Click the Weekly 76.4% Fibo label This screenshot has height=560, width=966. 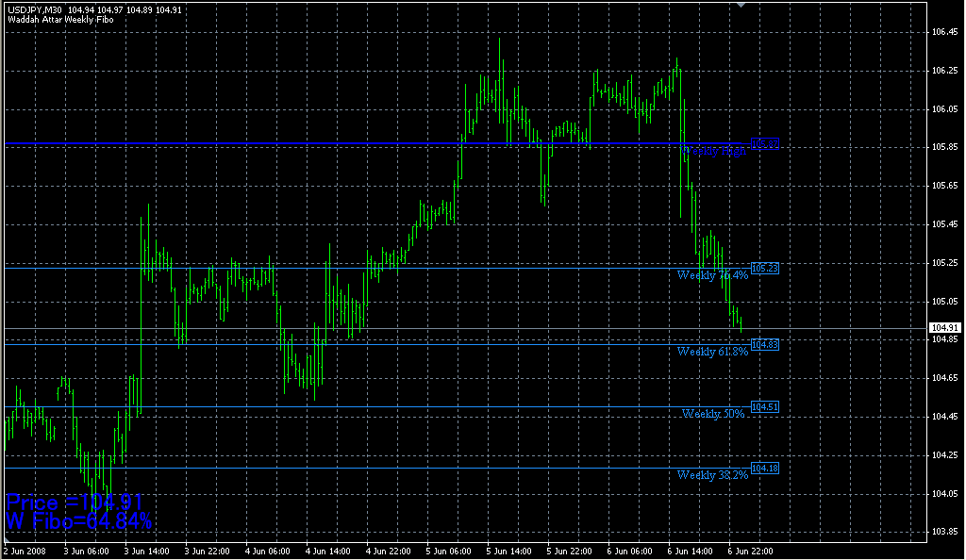(712, 275)
